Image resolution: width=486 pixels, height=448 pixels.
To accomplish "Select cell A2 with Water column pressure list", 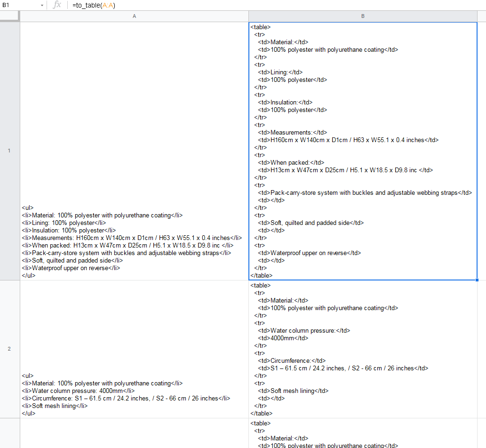I will click(x=134, y=349).
